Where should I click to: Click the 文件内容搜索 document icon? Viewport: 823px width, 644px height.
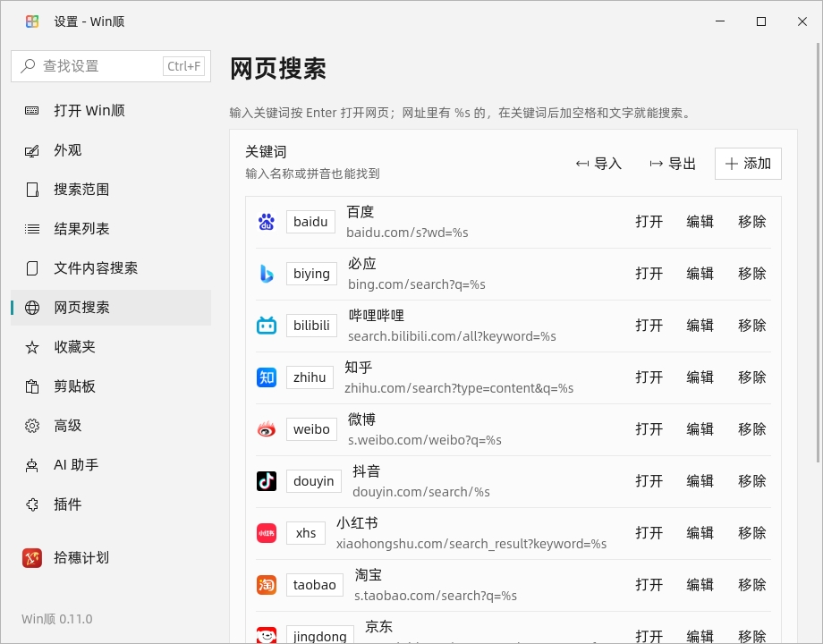coord(32,268)
